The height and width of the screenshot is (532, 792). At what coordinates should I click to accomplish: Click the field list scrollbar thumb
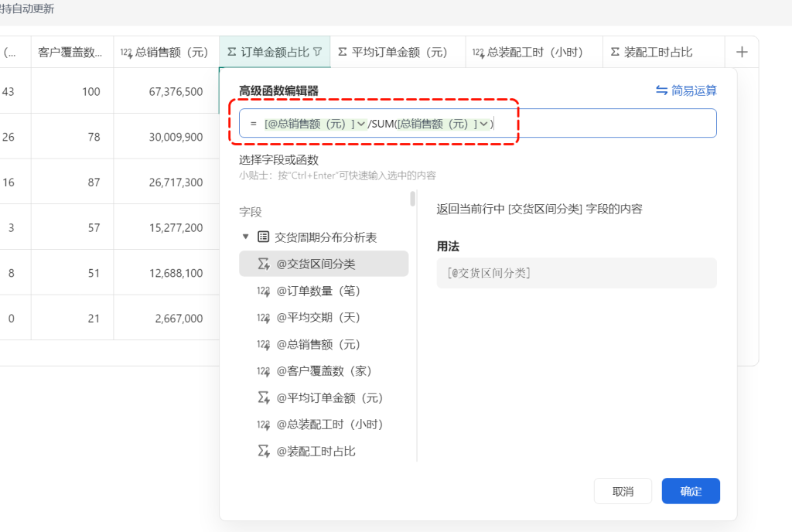tap(413, 199)
